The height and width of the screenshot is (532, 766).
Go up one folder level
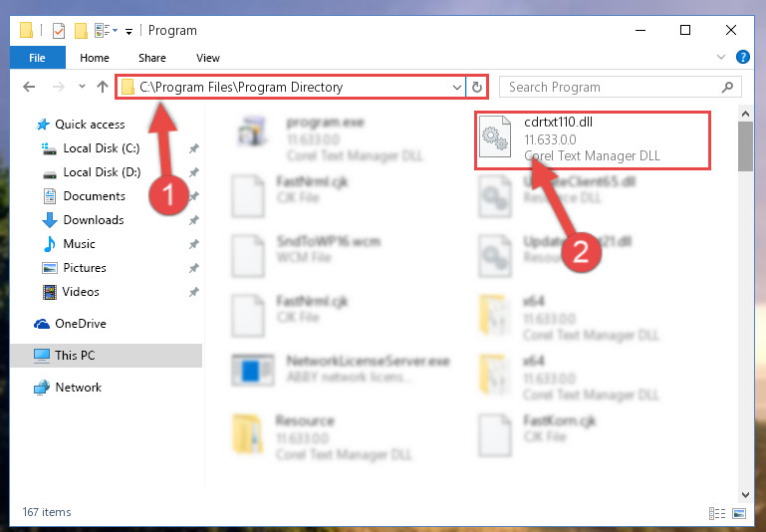(103, 87)
